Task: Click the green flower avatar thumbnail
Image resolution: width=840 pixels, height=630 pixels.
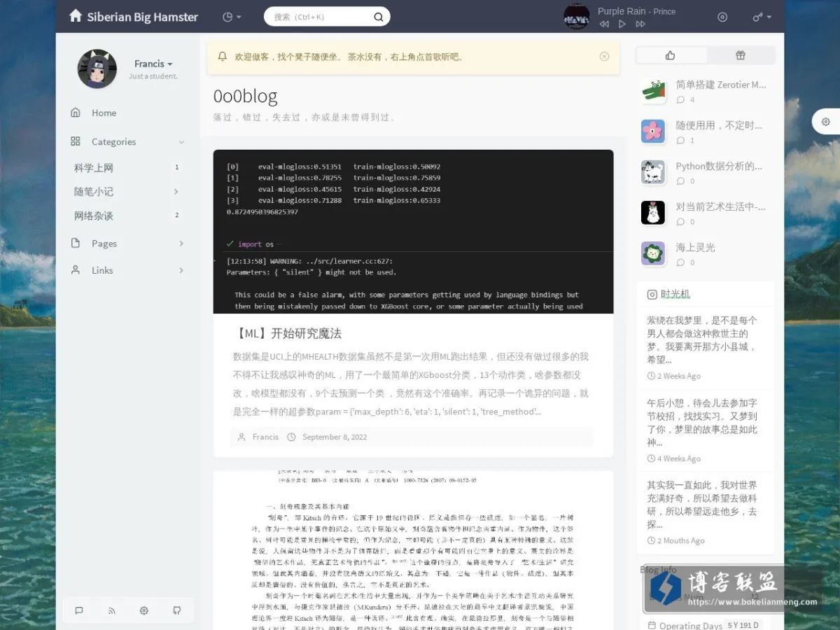Action: click(653, 253)
